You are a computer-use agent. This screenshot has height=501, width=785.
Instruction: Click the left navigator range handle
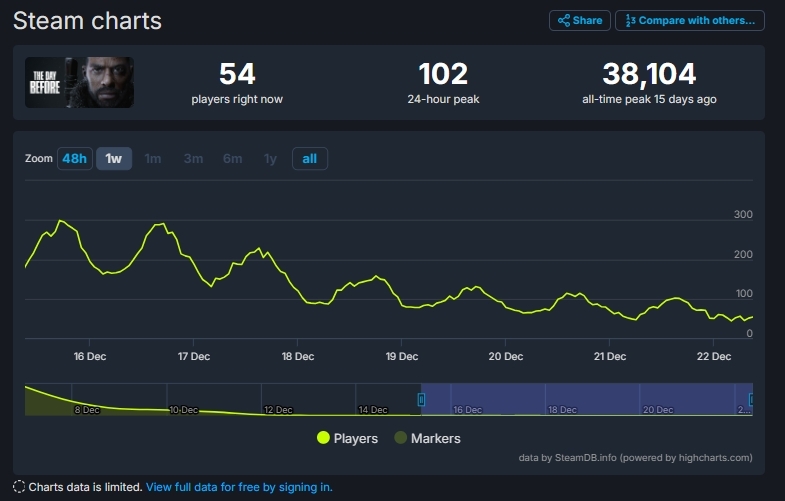coord(421,400)
